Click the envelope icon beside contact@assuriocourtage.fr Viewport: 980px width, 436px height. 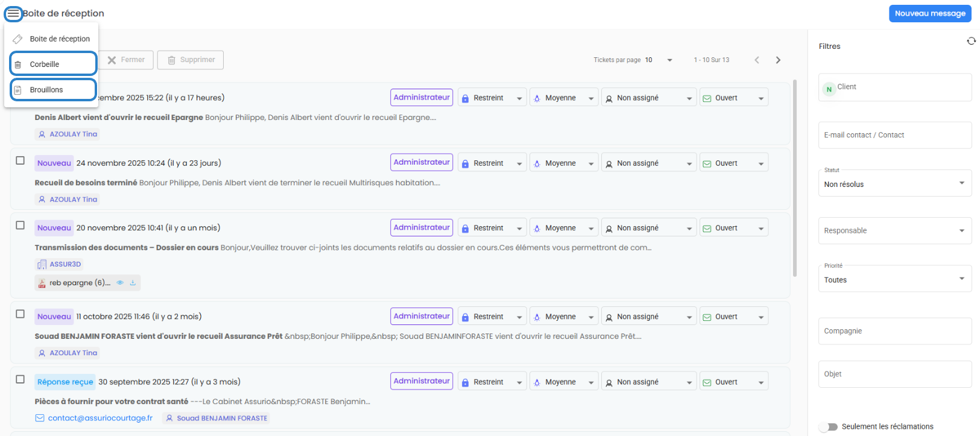click(x=40, y=418)
